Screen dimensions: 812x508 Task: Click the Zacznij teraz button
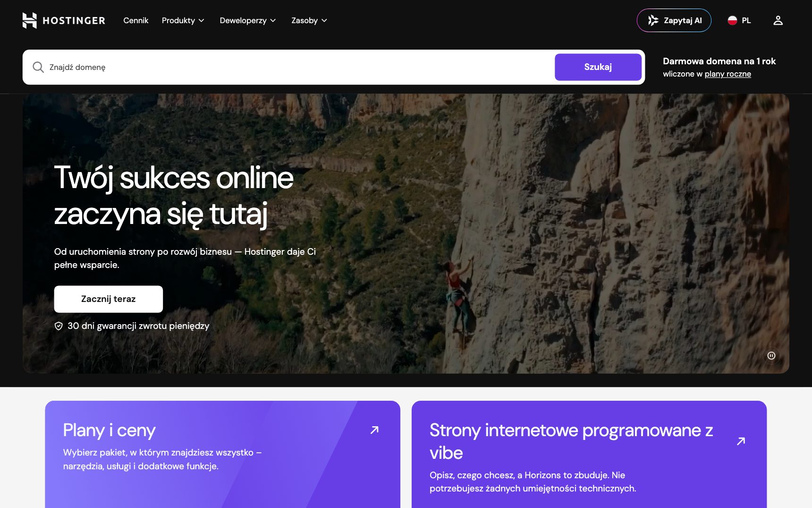(109, 299)
